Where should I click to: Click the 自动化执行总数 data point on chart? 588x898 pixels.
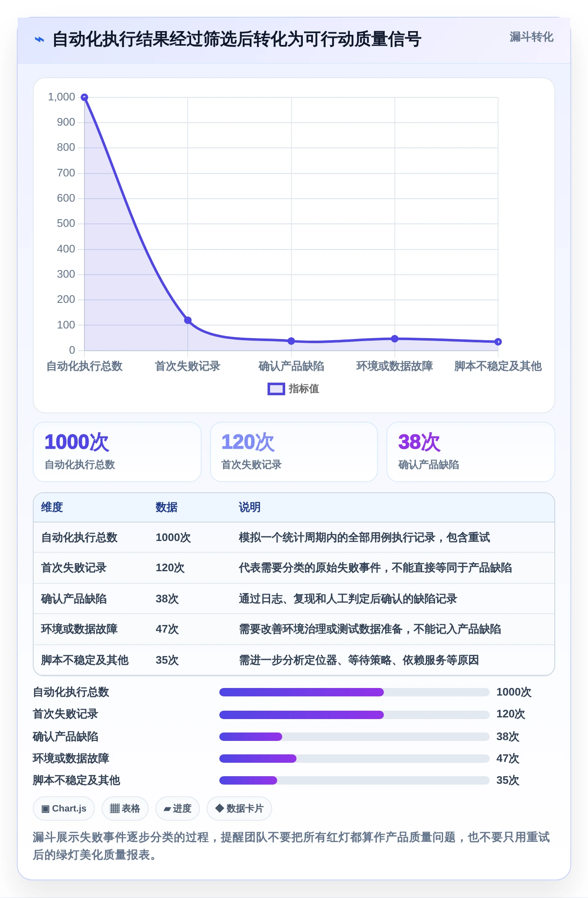point(84,97)
